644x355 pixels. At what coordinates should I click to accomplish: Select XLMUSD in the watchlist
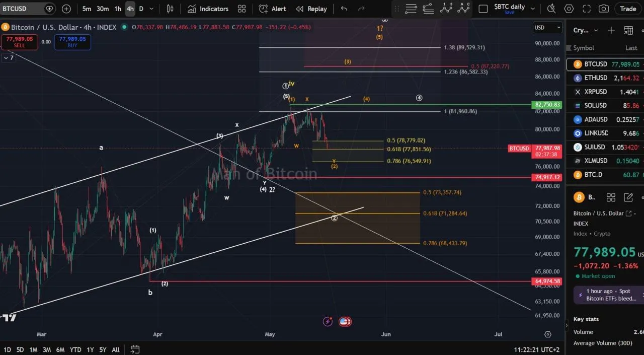pyautogui.click(x=605, y=161)
